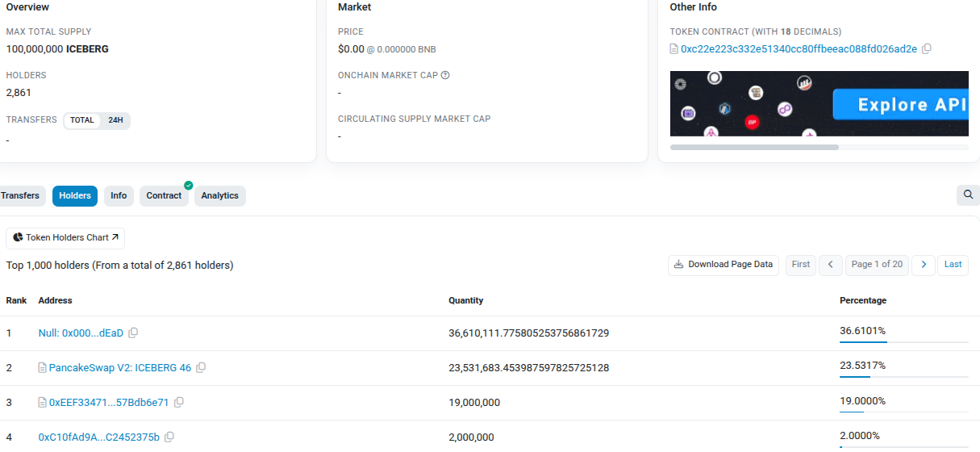The image size is (980, 452).
Task: Open address 0xEEF33471...57Bdb6e71
Action: 109,403
